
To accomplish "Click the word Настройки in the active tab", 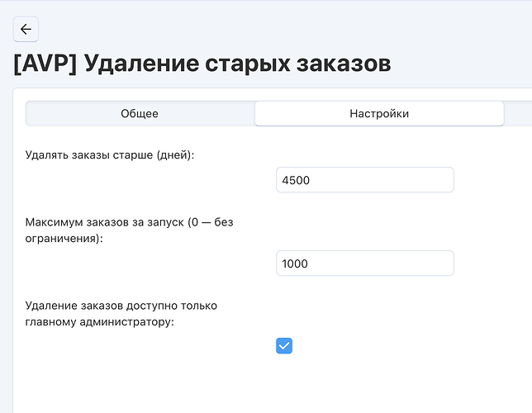I will 379,113.
